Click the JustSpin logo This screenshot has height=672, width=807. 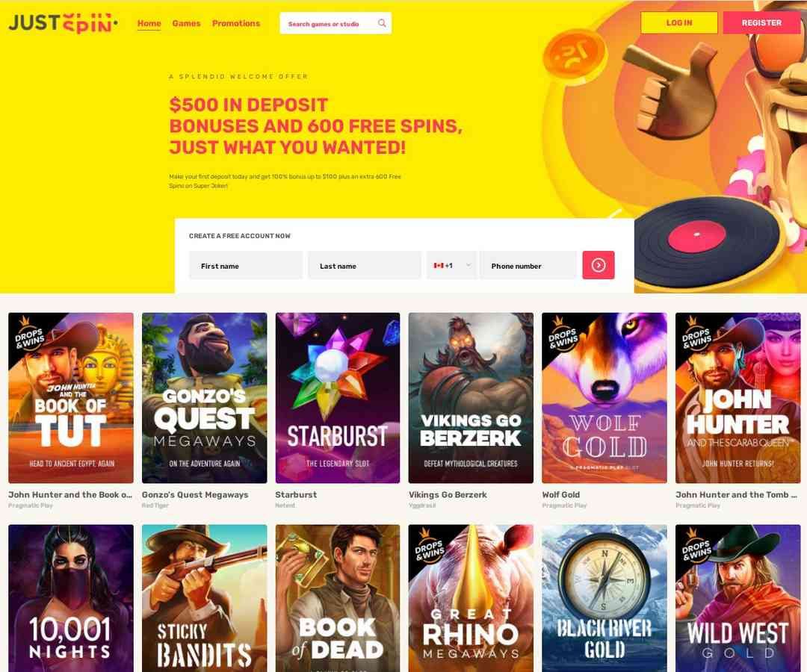click(x=63, y=23)
